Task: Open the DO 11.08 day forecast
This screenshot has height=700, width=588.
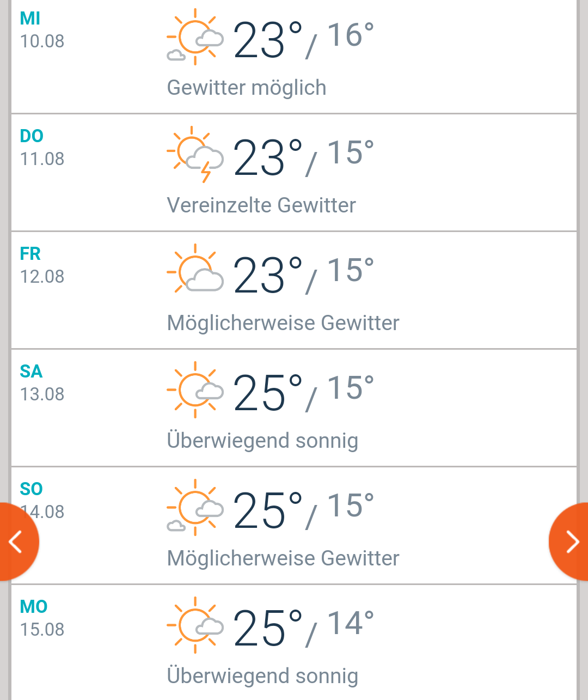Action: (42, 148)
